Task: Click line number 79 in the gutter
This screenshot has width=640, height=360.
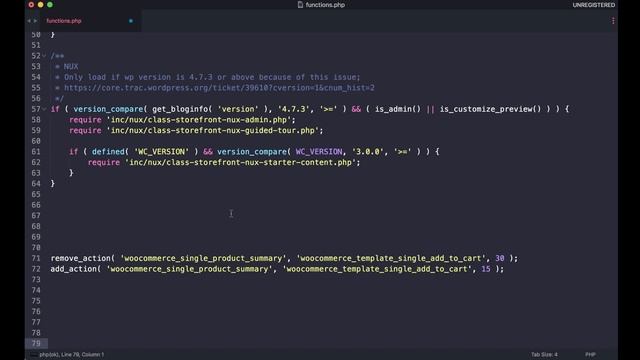Action: [x=36, y=343]
